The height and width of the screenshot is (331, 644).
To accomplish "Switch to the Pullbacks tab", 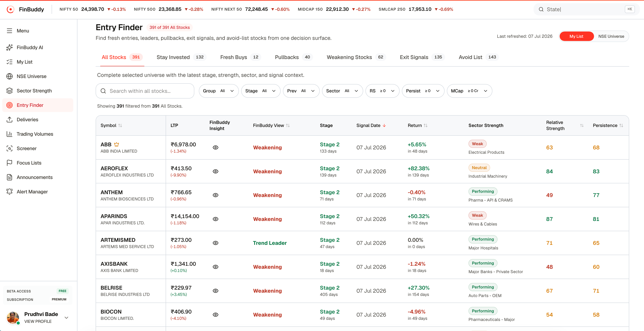I will click(294, 57).
